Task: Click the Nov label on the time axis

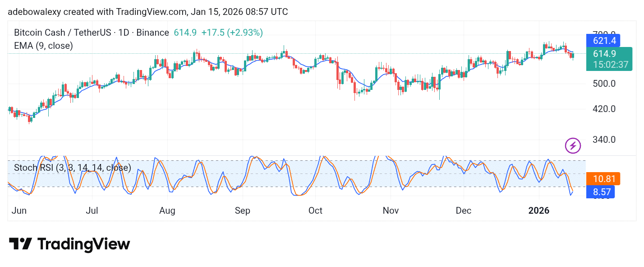Action: coord(391,211)
